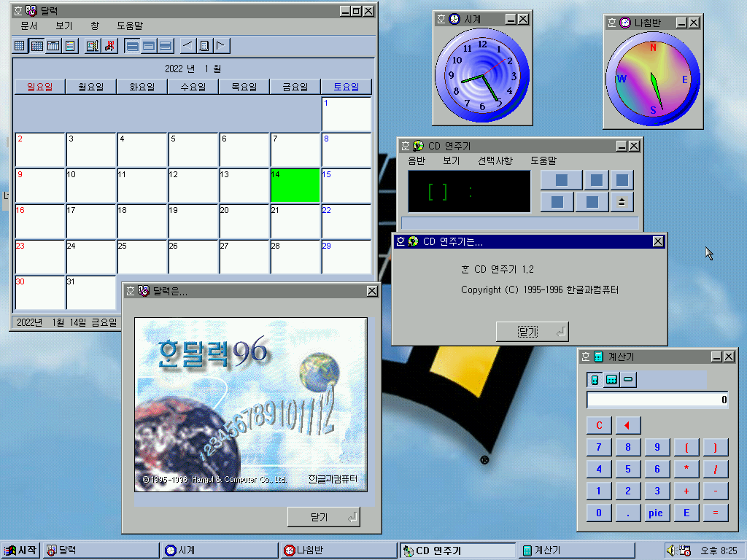Select day 10 in the calendar grid
Screen dimensions: 747x560
(x=91, y=186)
